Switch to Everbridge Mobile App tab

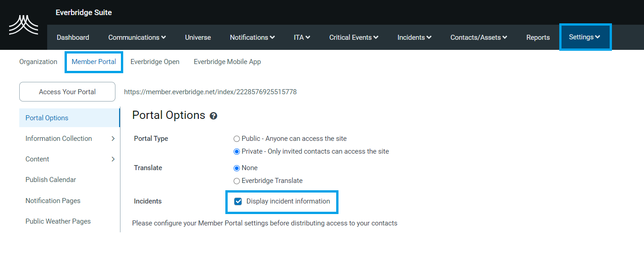pyautogui.click(x=227, y=62)
